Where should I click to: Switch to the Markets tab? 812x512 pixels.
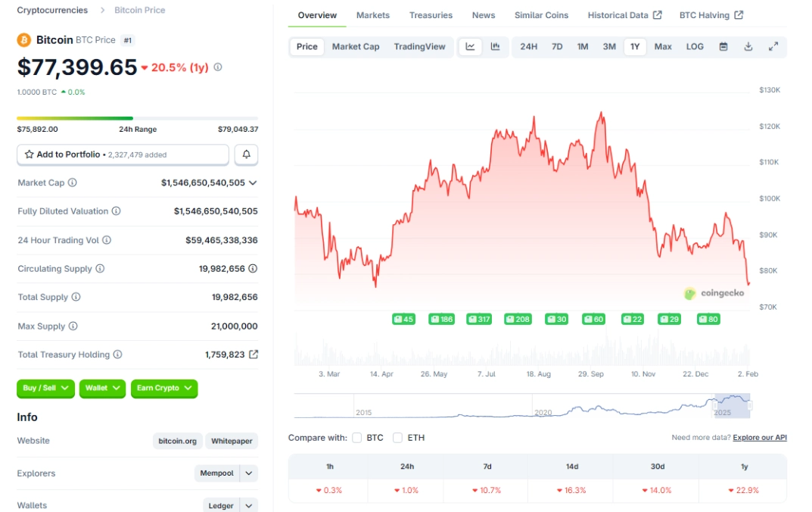click(372, 14)
